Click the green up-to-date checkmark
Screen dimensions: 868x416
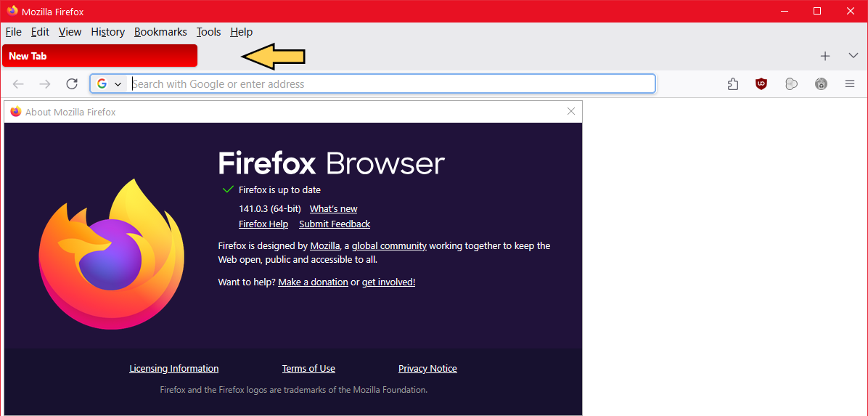tap(227, 189)
